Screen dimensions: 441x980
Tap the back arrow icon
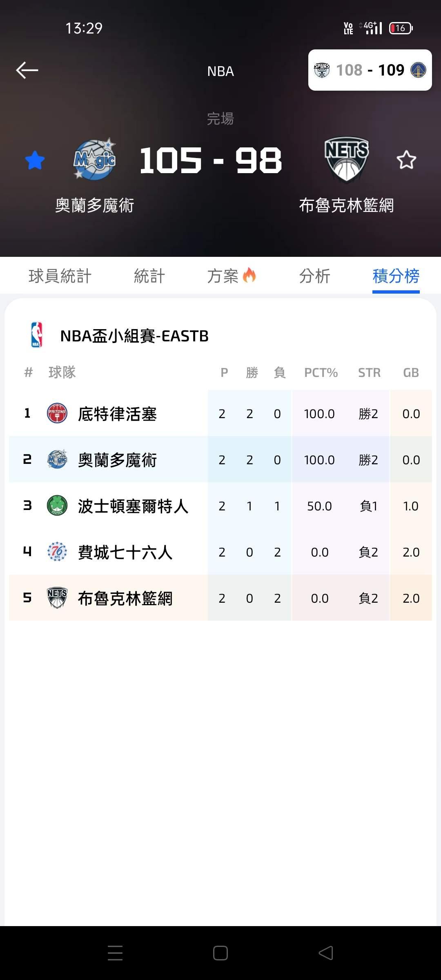pyautogui.click(x=27, y=70)
